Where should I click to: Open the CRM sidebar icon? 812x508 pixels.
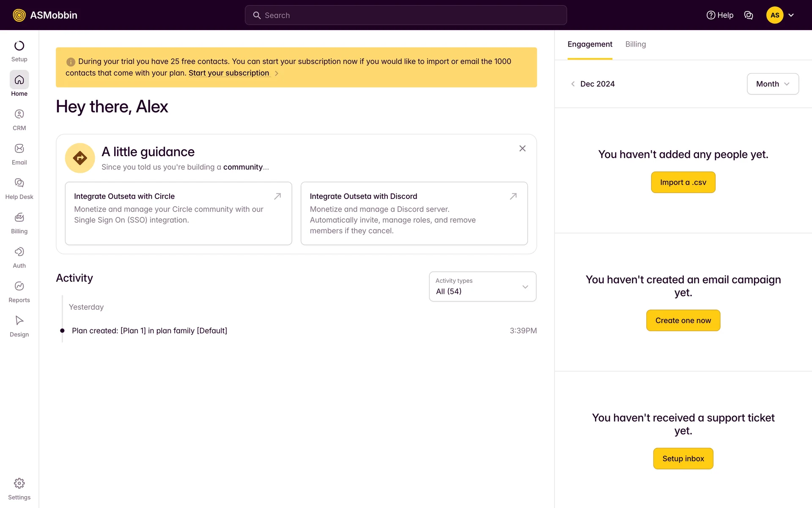coord(19,114)
